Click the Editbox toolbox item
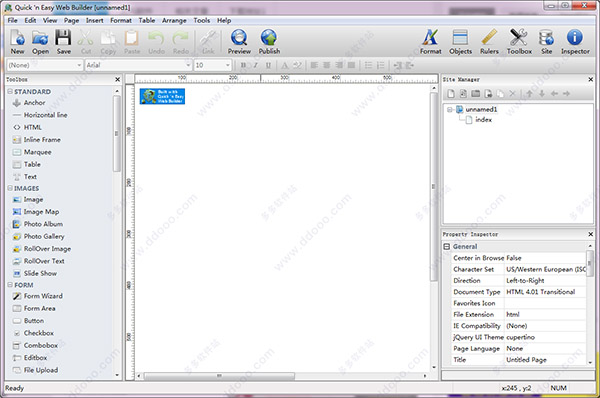600x398 pixels. [30, 357]
